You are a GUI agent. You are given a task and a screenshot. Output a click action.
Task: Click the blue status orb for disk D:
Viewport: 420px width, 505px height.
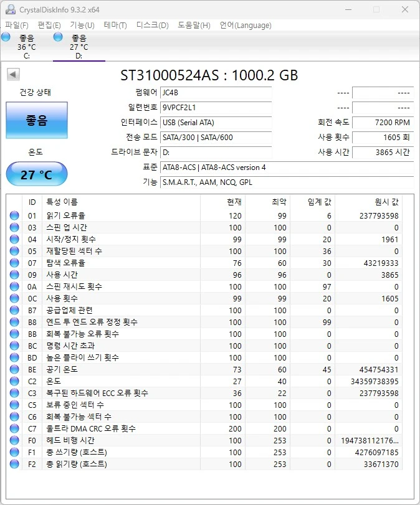(58, 37)
